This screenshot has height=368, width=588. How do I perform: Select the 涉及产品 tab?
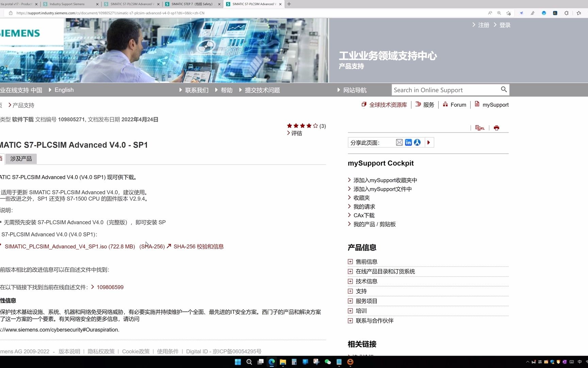(21, 159)
